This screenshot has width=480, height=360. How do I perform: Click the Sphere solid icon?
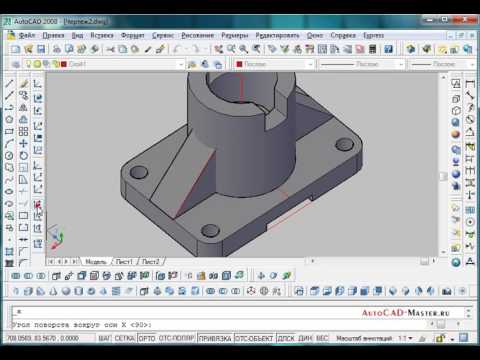click(x=66, y=291)
